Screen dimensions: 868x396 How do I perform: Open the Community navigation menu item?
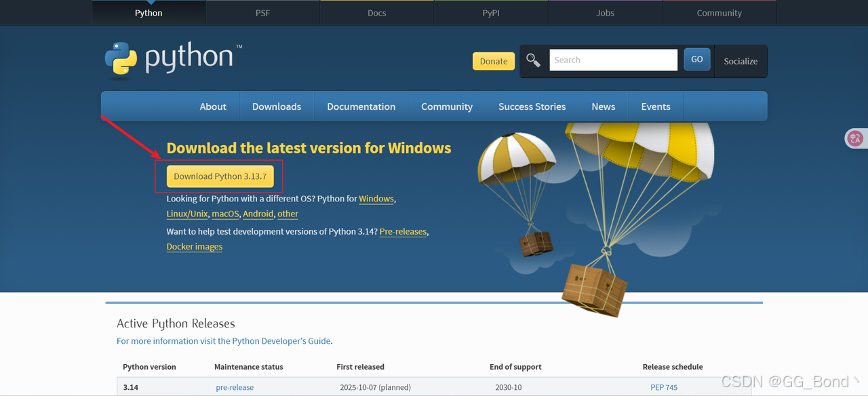(447, 106)
